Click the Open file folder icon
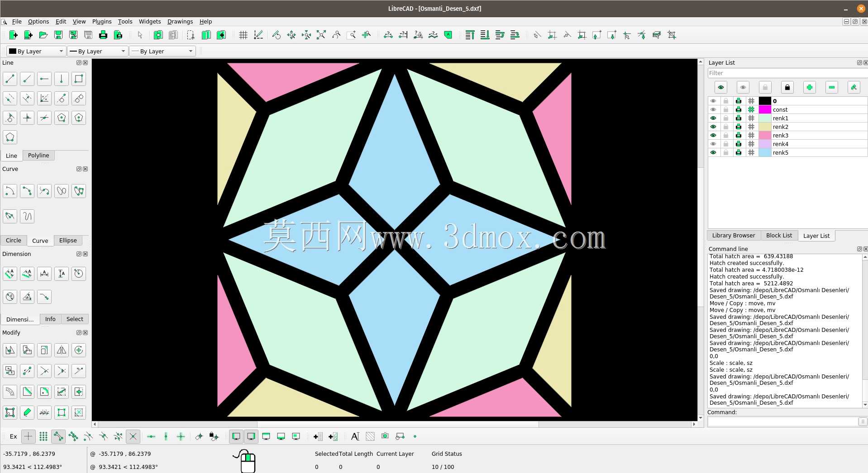 click(x=43, y=35)
